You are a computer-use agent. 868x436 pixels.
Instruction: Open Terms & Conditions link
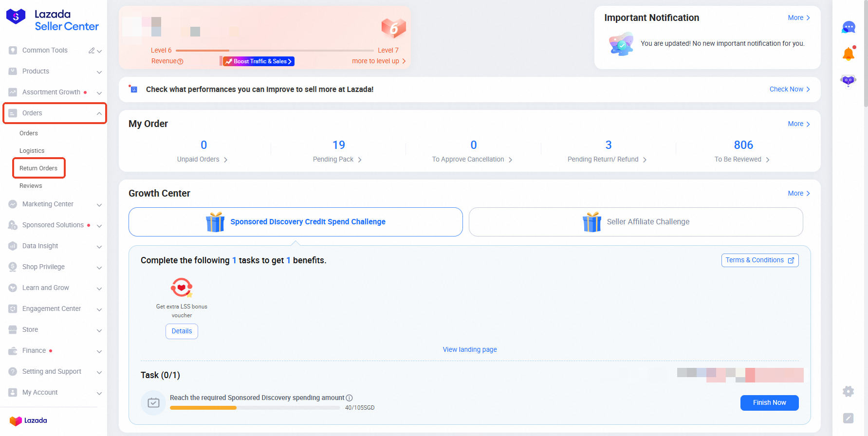click(x=760, y=260)
